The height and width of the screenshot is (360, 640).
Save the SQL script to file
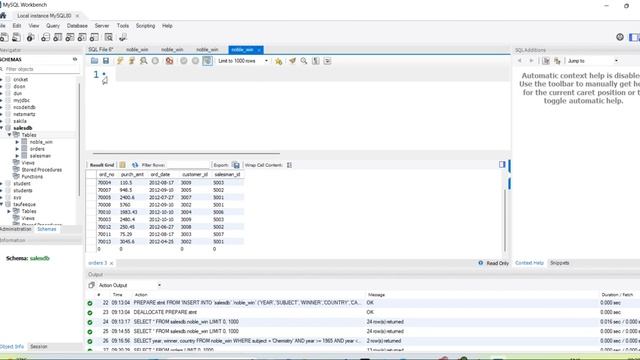coord(106,61)
